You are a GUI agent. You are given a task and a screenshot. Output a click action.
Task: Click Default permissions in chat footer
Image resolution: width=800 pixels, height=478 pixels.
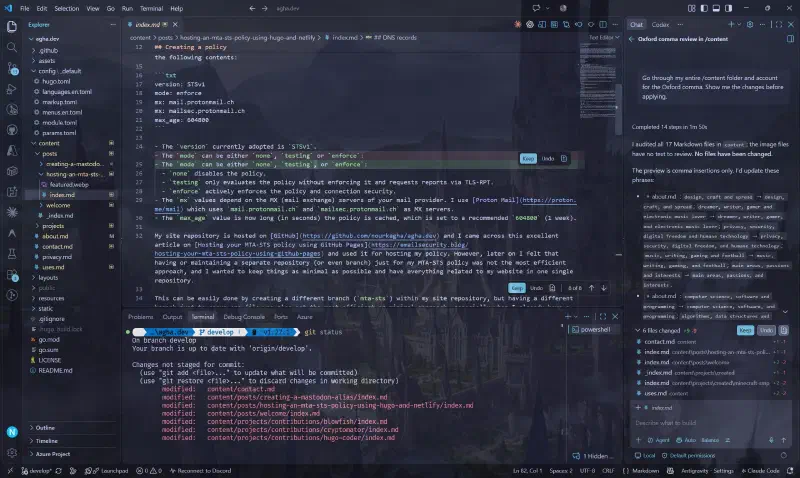click(x=688, y=456)
